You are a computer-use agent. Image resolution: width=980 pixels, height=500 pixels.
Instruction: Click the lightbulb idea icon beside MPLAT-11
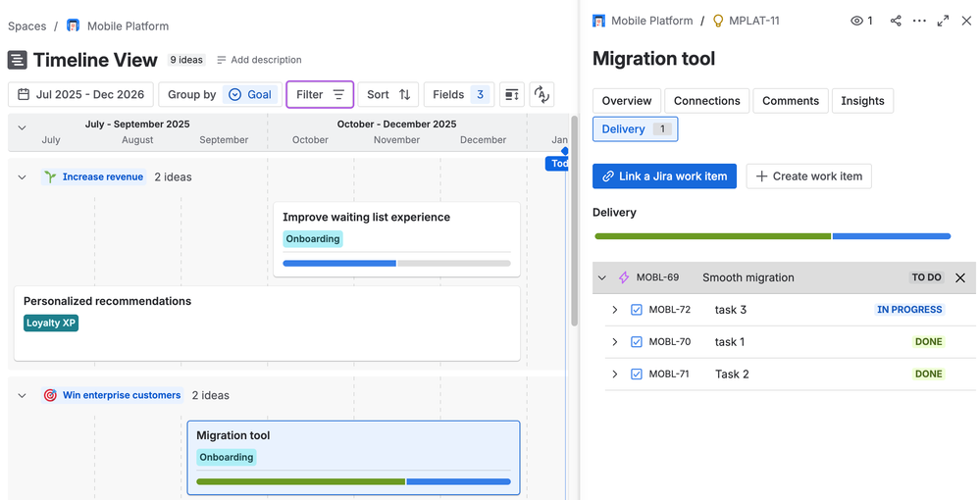point(718,21)
